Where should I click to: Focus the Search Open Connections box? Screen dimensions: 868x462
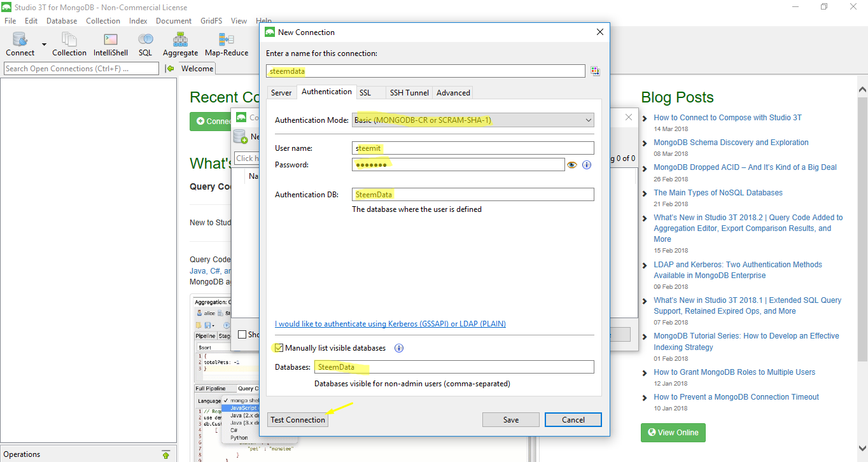81,69
